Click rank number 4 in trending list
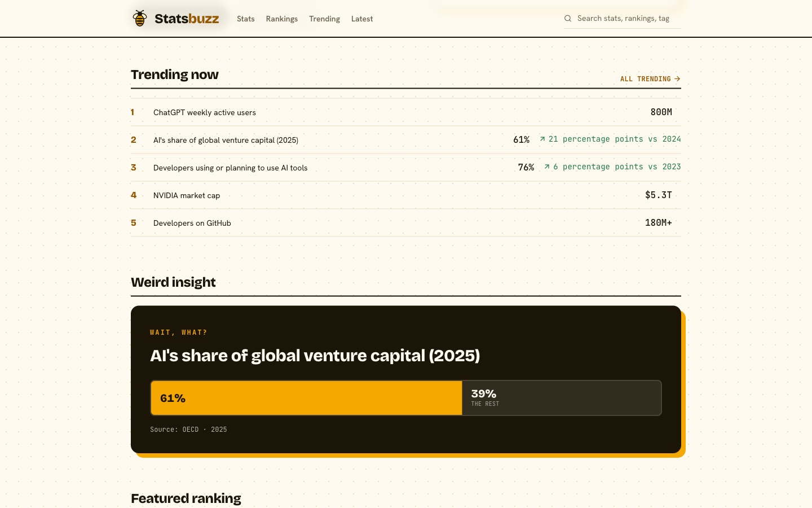 (x=134, y=195)
